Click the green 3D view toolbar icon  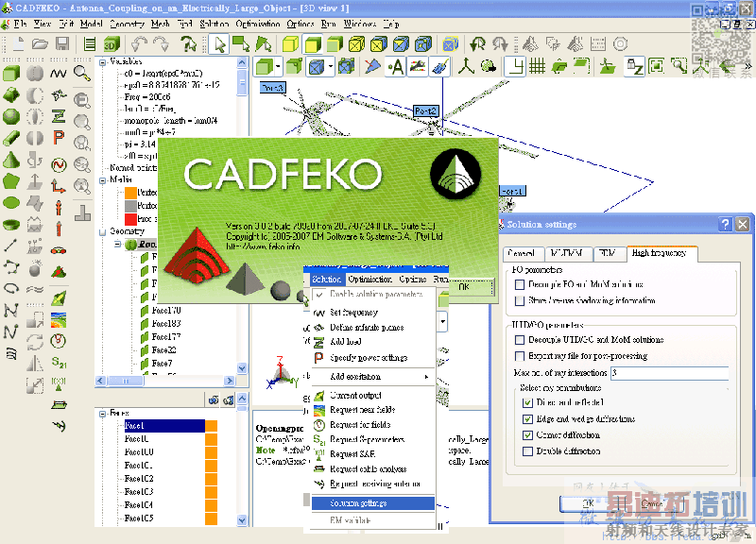[x=112, y=44]
